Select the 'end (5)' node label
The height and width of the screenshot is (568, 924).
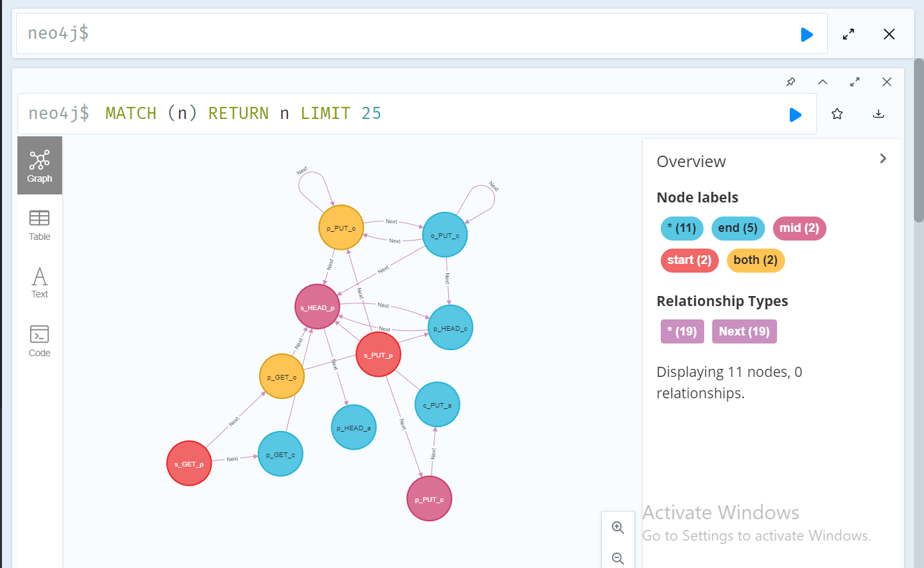click(738, 229)
